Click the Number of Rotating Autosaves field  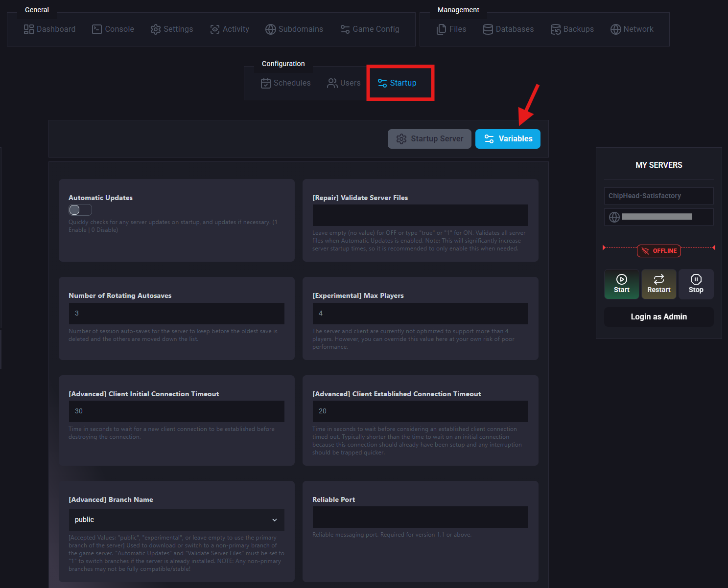pos(176,314)
